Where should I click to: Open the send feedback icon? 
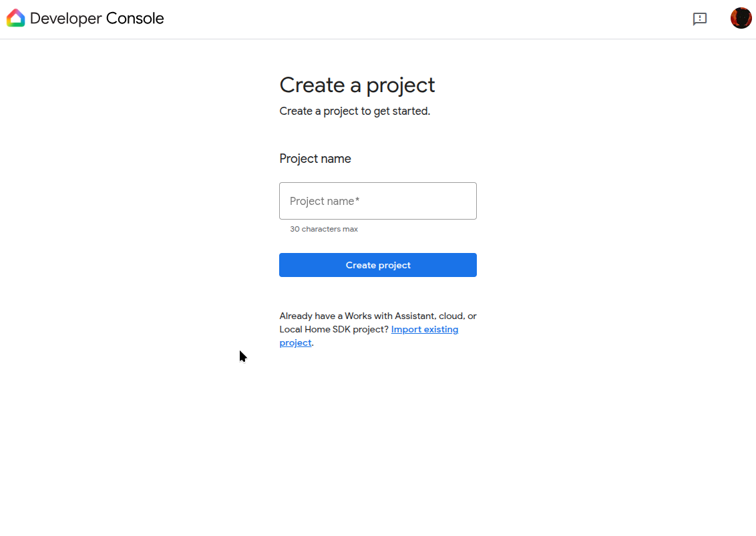[x=700, y=19]
